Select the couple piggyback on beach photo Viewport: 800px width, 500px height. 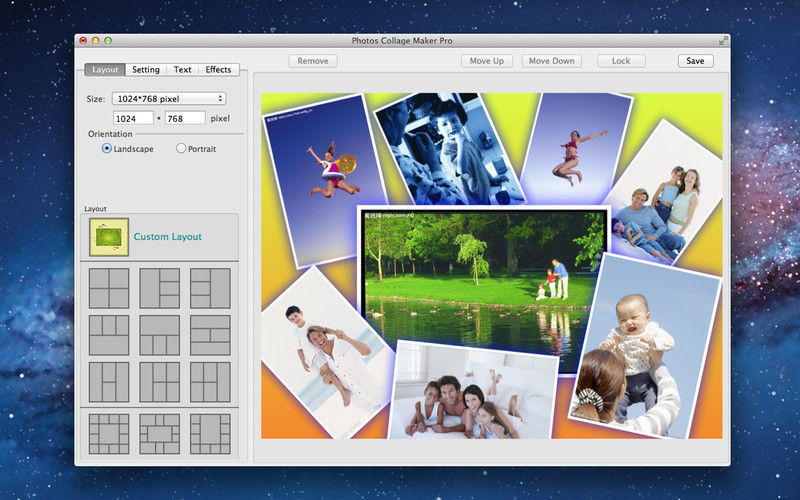[327, 352]
